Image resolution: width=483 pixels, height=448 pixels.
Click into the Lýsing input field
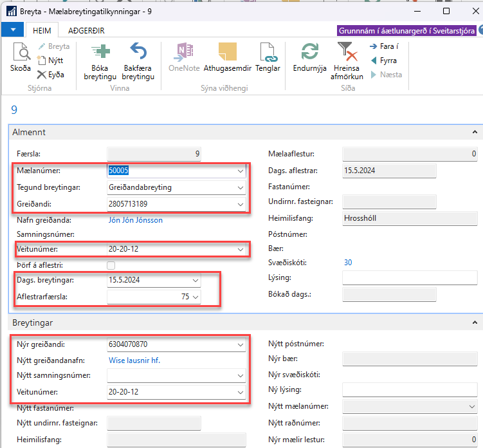click(409, 278)
